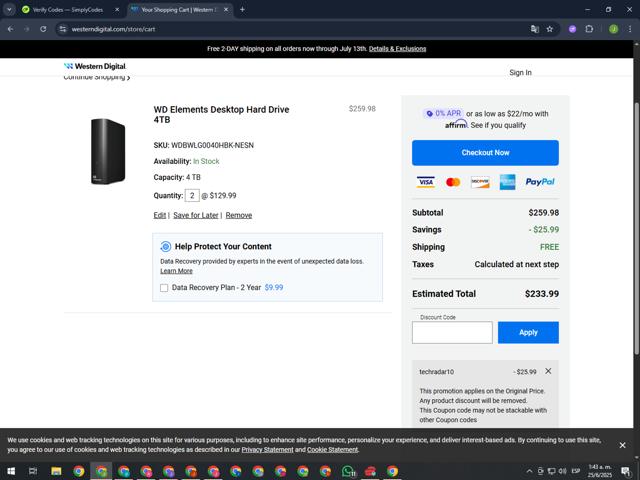Open the Windows Start menu

(x=11, y=471)
